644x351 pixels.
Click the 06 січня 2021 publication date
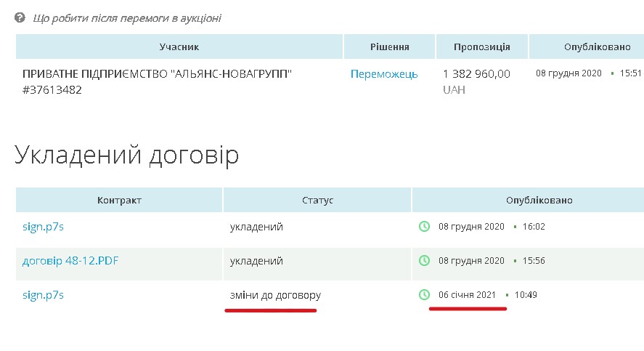(x=467, y=295)
